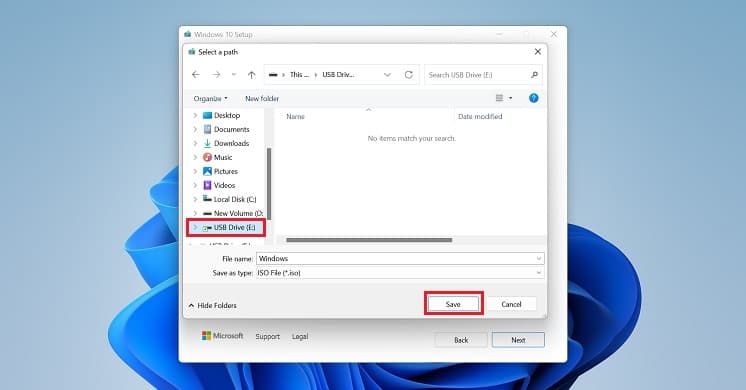
Task: Click the navigation pane vertical scrollbar
Action: click(269, 184)
